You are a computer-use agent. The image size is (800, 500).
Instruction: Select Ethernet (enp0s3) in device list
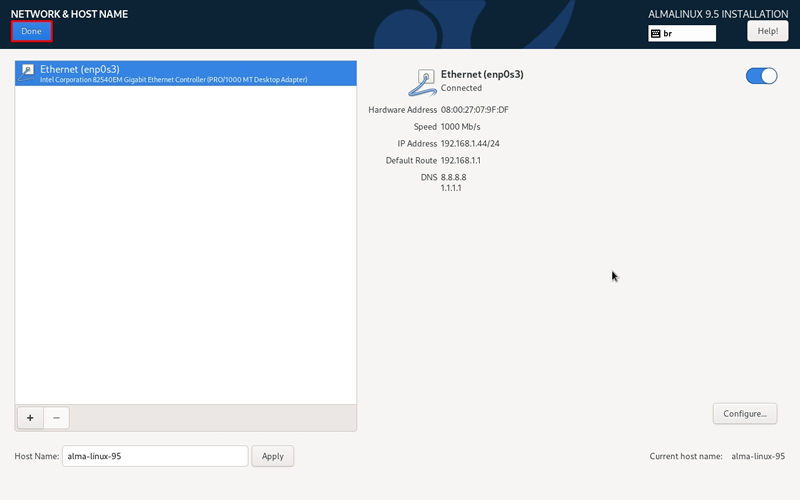[x=186, y=73]
